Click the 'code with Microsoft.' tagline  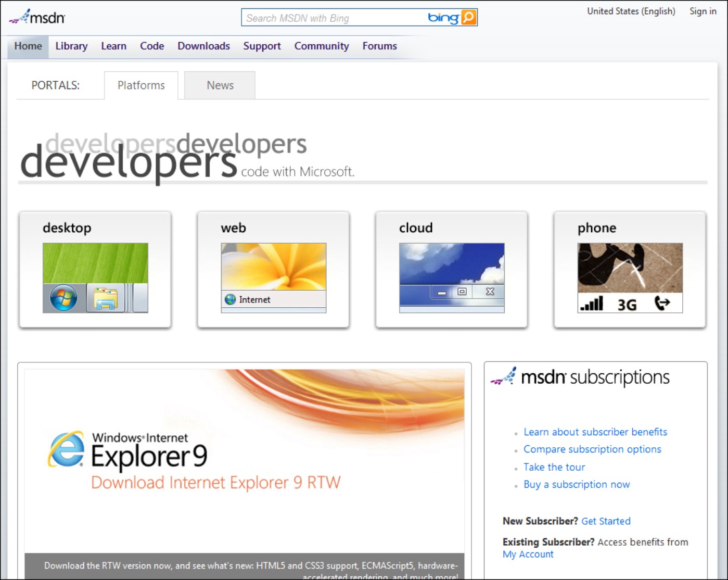click(x=298, y=172)
